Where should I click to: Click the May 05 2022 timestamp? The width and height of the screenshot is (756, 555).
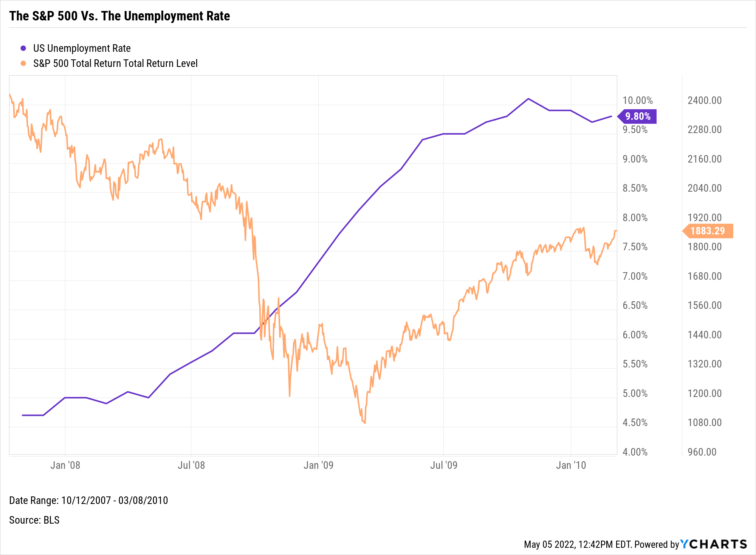click(x=578, y=544)
